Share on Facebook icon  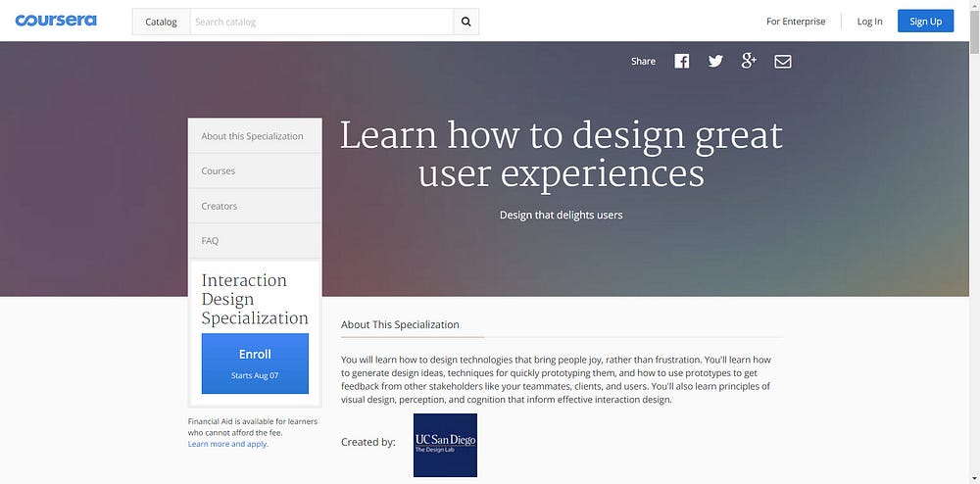[681, 61]
